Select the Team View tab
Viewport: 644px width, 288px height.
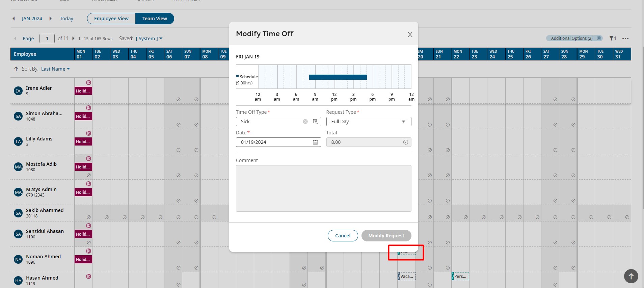[155, 19]
